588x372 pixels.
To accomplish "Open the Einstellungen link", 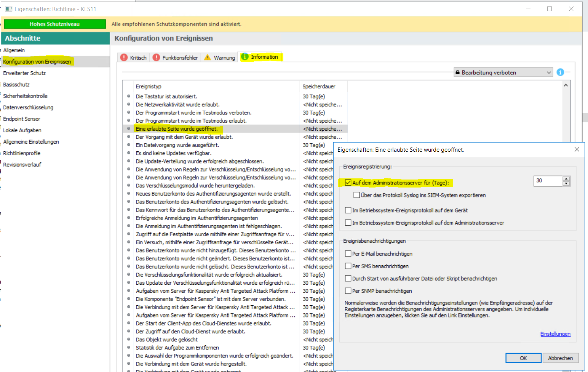I will coord(555,334).
